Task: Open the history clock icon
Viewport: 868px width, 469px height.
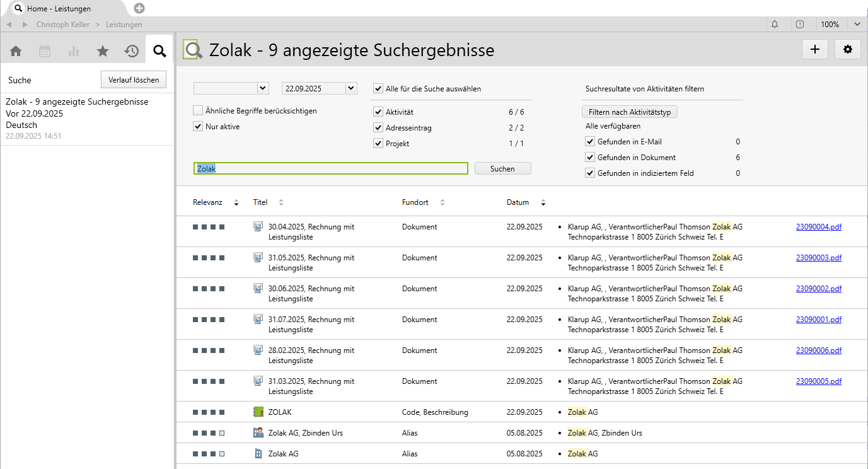Action: tap(131, 51)
